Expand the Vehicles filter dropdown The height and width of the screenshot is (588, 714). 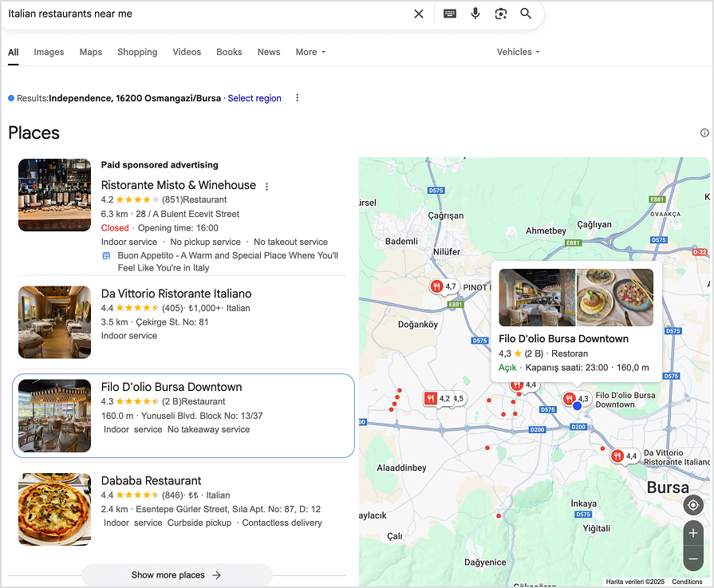[x=518, y=52]
